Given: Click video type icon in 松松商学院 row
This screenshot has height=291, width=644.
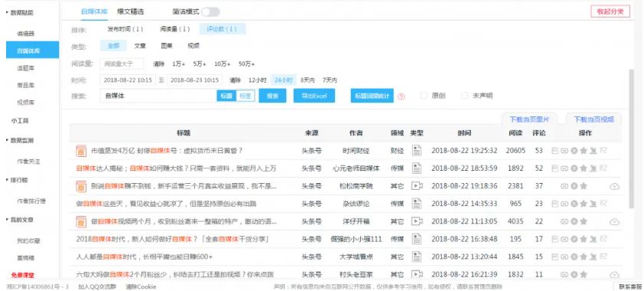Looking at the screenshot, I should (x=417, y=186).
